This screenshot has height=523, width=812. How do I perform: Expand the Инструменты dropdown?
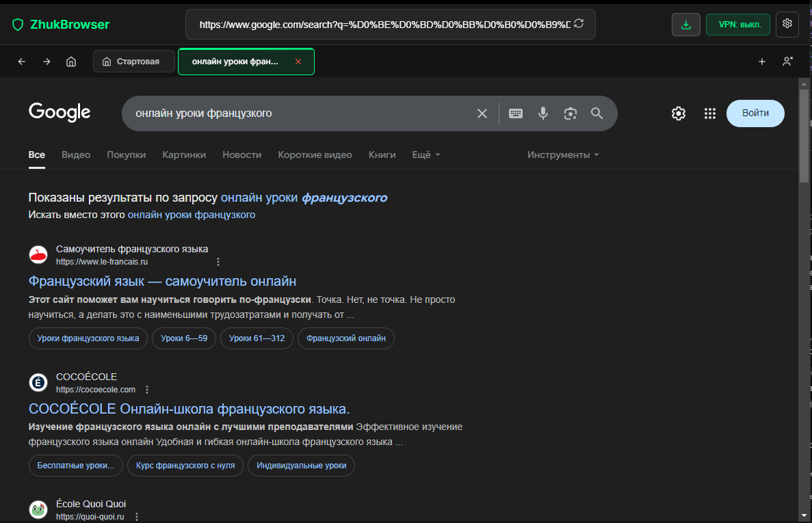click(563, 155)
